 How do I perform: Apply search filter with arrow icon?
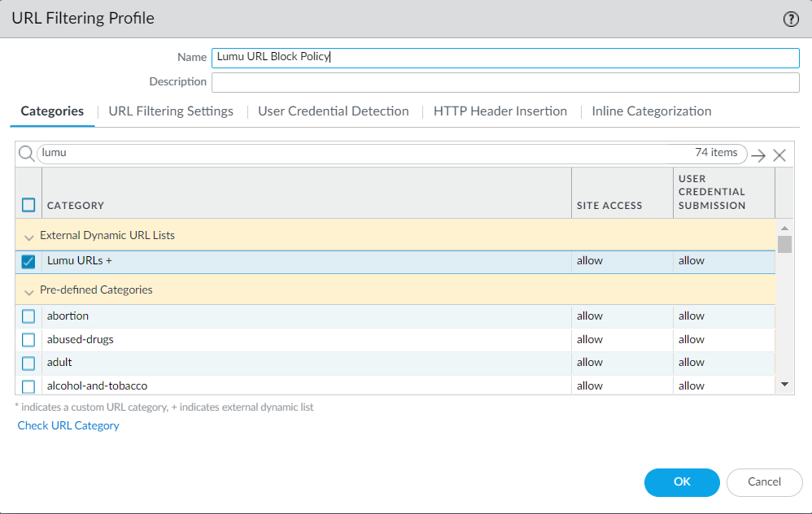758,155
